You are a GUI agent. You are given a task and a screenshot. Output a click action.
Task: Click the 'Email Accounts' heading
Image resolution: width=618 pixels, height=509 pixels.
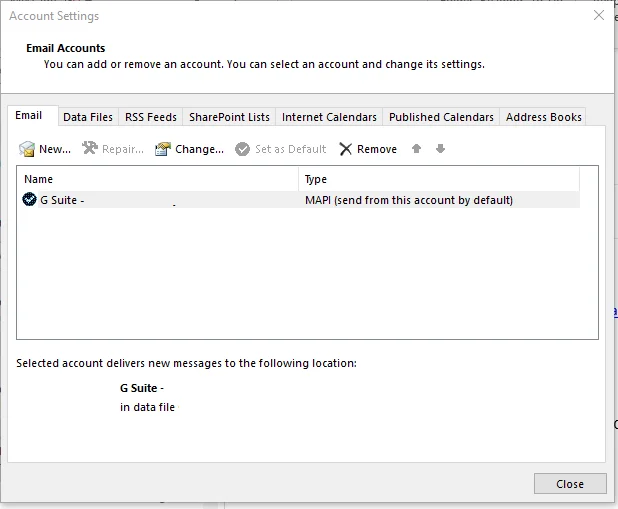(66, 48)
